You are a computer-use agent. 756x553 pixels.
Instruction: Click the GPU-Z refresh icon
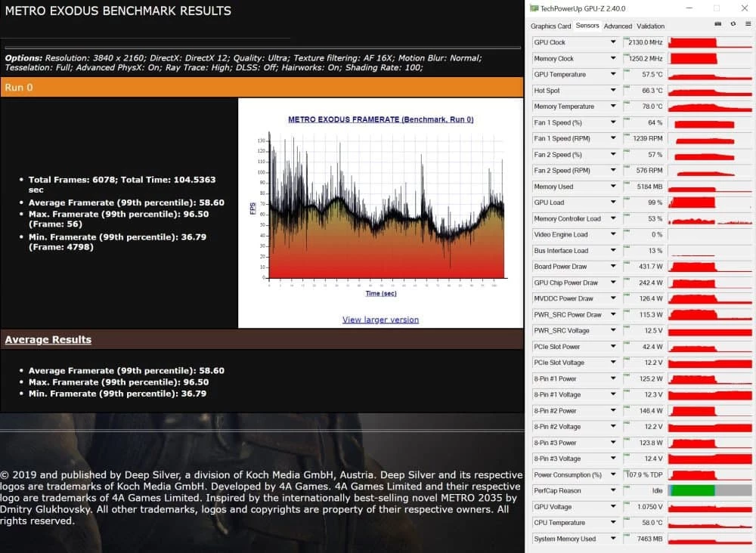tap(733, 23)
